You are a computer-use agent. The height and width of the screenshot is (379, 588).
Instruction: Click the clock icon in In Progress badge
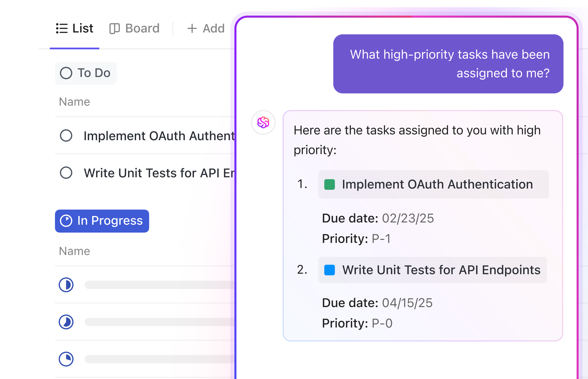(66, 221)
